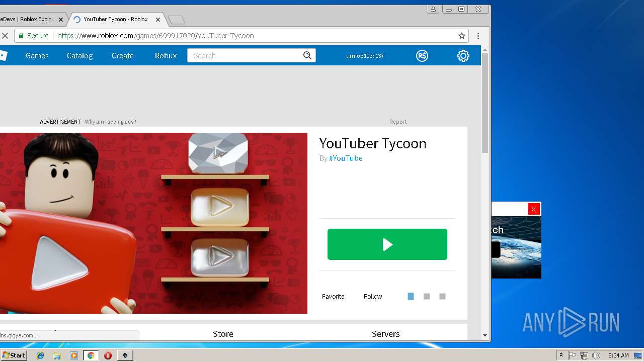Click the urmoo123 username link
The image size is (644, 362).
[365, 56]
